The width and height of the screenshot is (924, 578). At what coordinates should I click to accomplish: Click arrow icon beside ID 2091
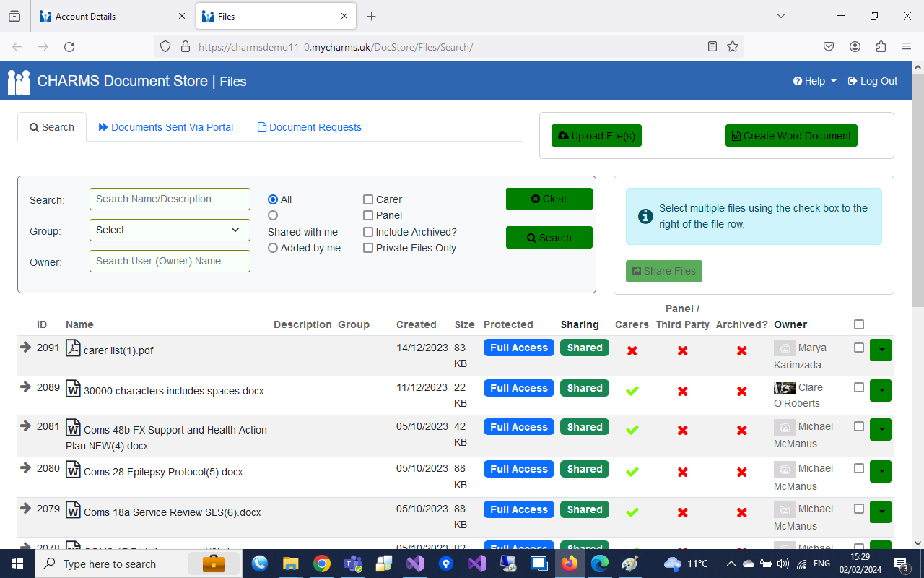[x=25, y=348]
